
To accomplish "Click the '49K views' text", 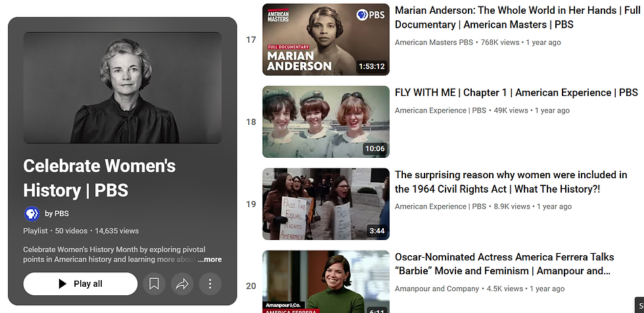I will point(511,110).
